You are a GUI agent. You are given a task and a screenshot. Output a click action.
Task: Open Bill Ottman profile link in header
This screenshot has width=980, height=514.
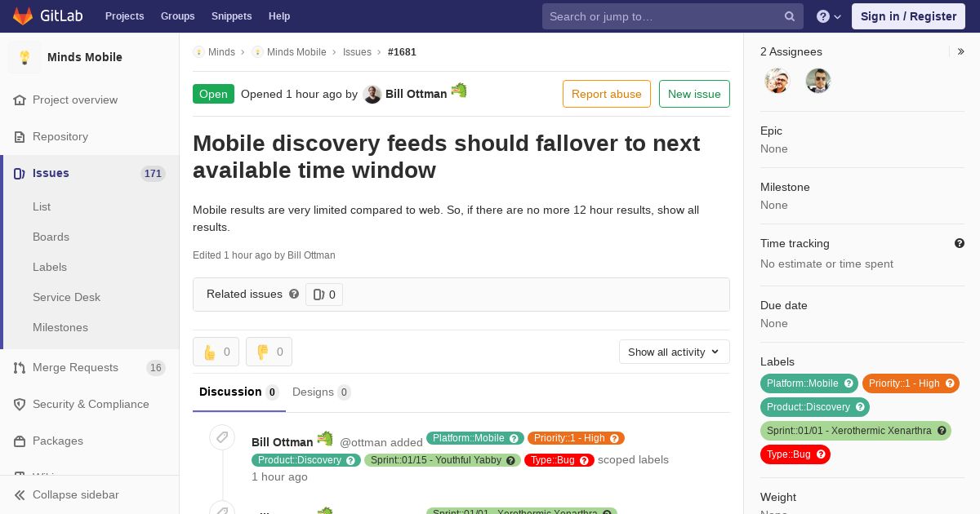[416, 94]
